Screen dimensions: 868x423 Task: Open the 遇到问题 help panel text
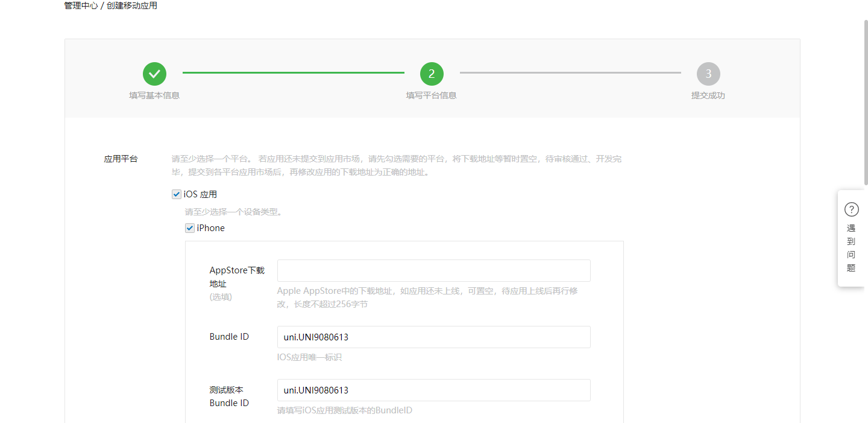(851, 248)
